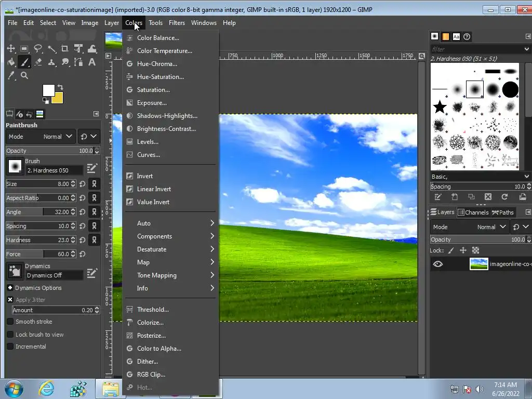Swap foreground and background colors
Image resolution: width=532 pixels, height=399 pixels.
point(60,87)
